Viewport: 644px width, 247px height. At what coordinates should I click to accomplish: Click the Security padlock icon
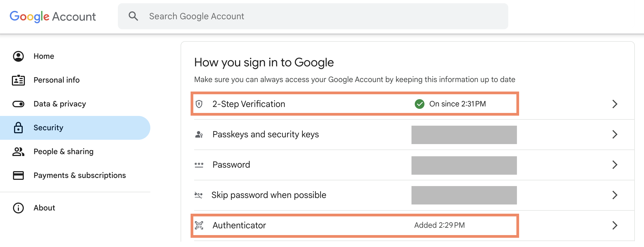coord(18,128)
